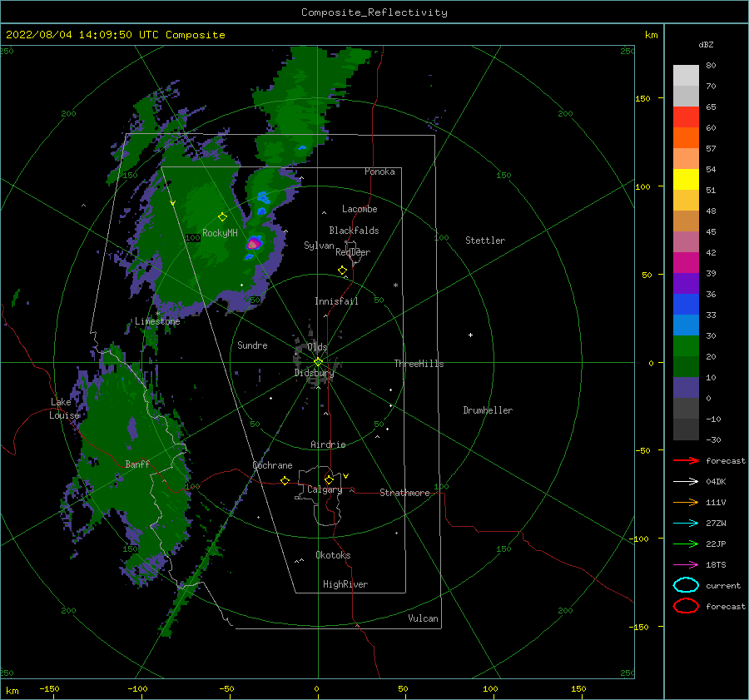Click the pink storm core east of RockyMH
This screenshot has width=749, height=700.
point(253,244)
